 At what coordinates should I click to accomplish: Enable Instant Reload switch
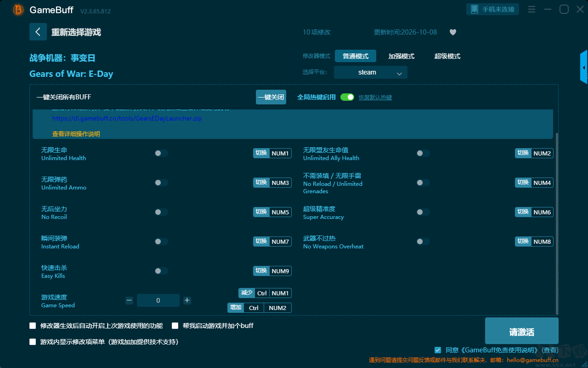[161, 241]
